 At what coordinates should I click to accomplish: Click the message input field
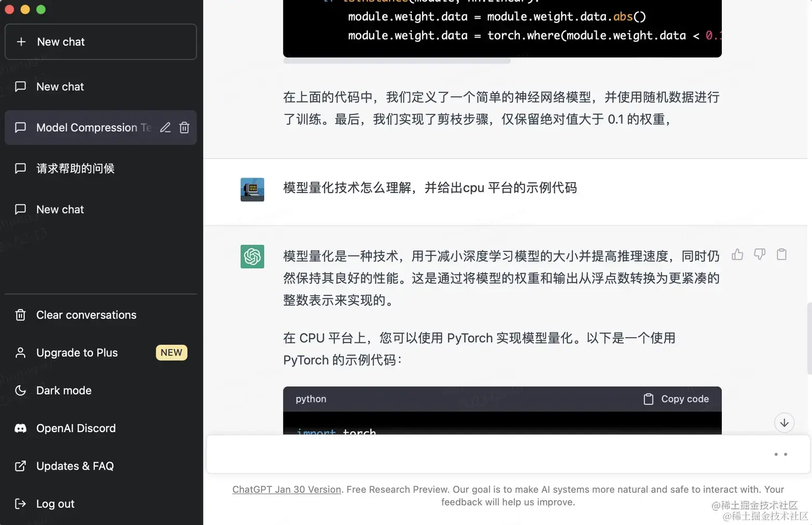(x=508, y=454)
